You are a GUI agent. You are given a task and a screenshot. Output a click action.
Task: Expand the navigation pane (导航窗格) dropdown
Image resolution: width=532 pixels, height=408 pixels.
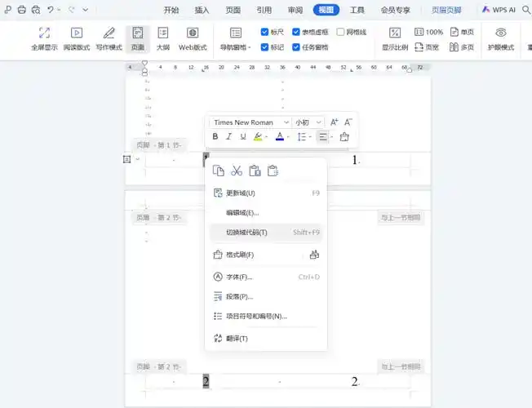point(236,47)
